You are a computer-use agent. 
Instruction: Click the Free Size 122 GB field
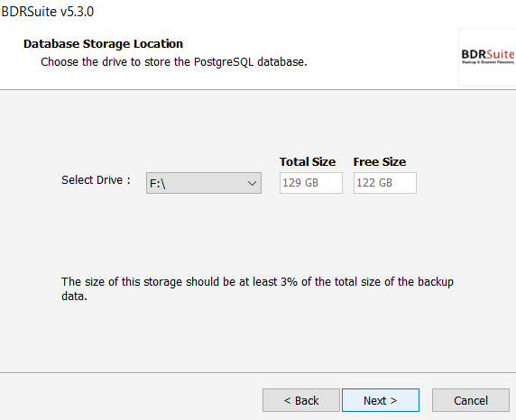pyautogui.click(x=385, y=183)
